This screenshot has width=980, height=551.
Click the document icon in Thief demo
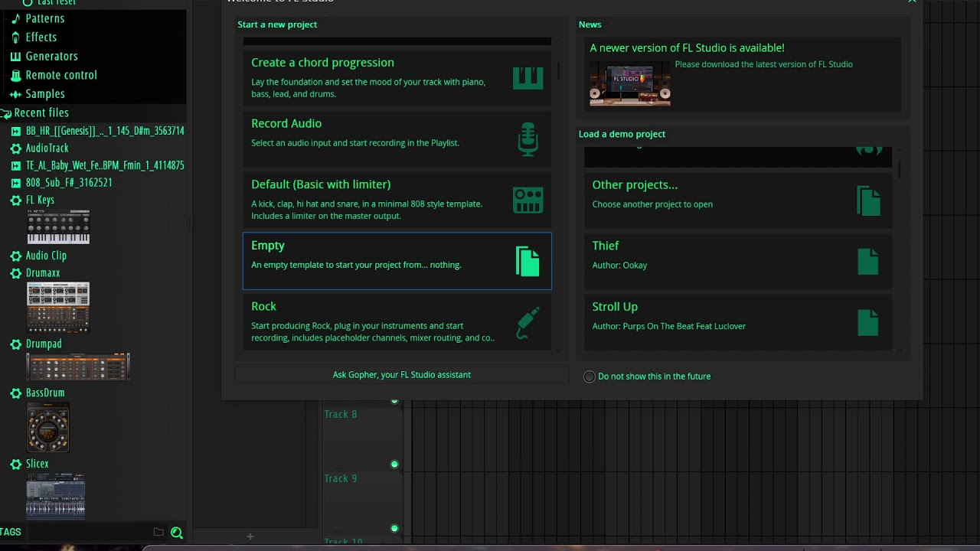click(x=868, y=262)
